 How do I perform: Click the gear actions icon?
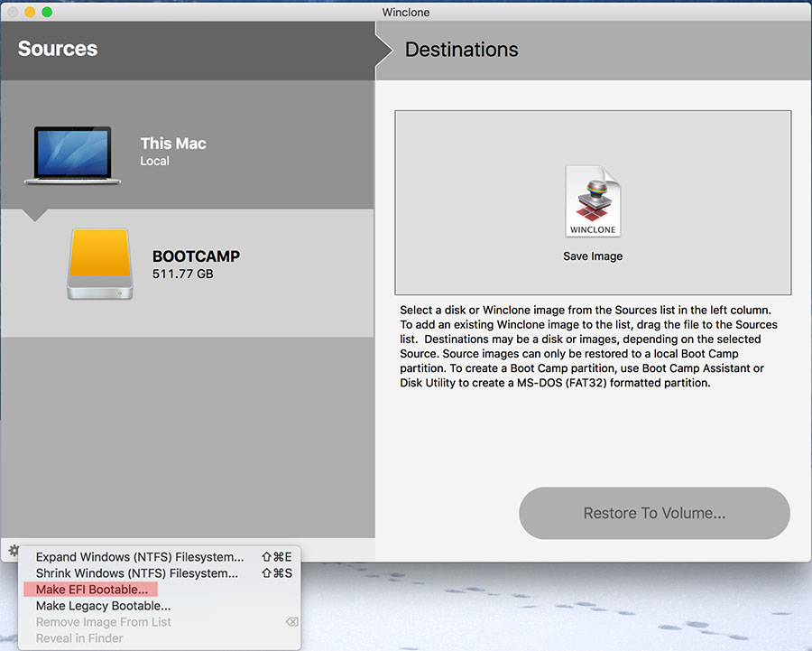[14, 550]
